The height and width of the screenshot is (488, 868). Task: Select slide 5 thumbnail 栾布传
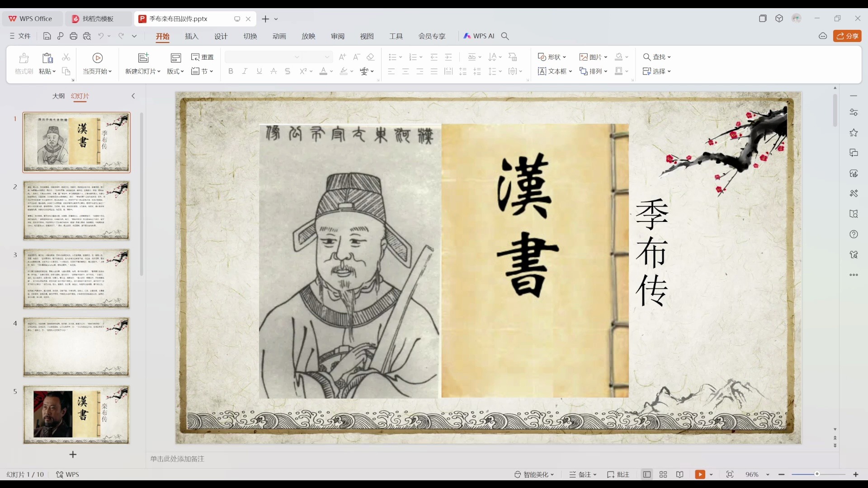coord(76,415)
